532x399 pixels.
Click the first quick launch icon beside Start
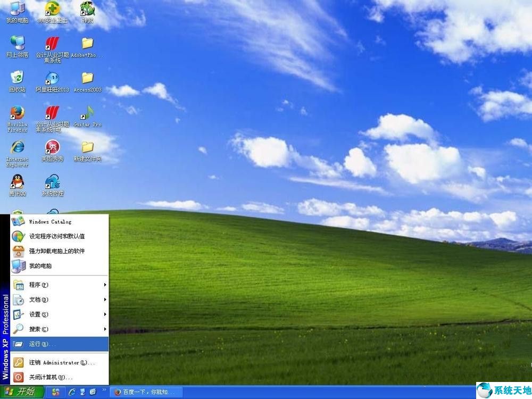(55, 392)
